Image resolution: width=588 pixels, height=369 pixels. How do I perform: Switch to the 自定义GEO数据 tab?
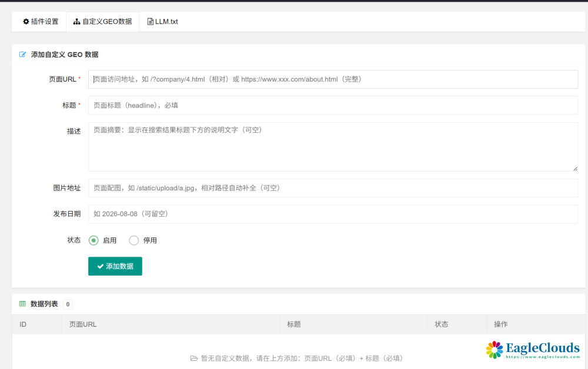coord(102,22)
